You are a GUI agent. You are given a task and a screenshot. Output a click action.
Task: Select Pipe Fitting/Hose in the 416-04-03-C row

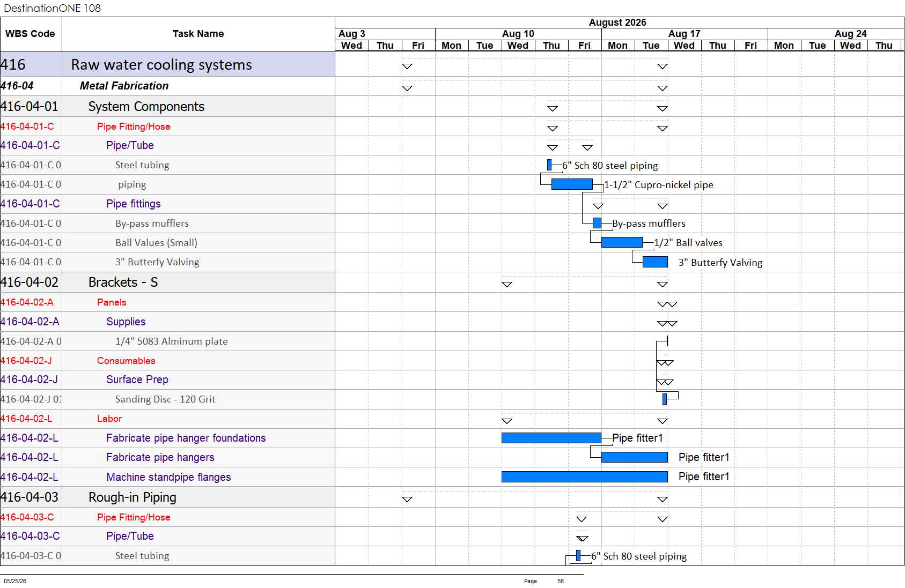[134, 517]
